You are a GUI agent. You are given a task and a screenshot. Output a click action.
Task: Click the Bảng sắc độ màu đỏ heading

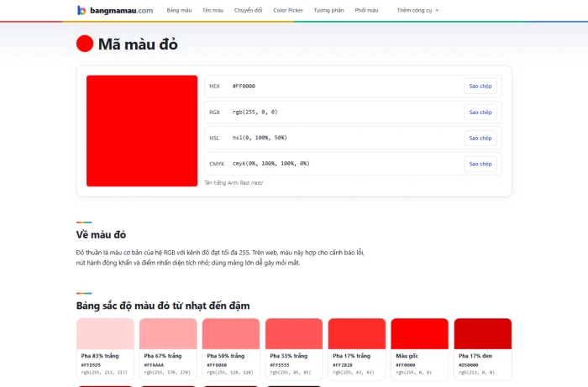click(x=163, y=306)
